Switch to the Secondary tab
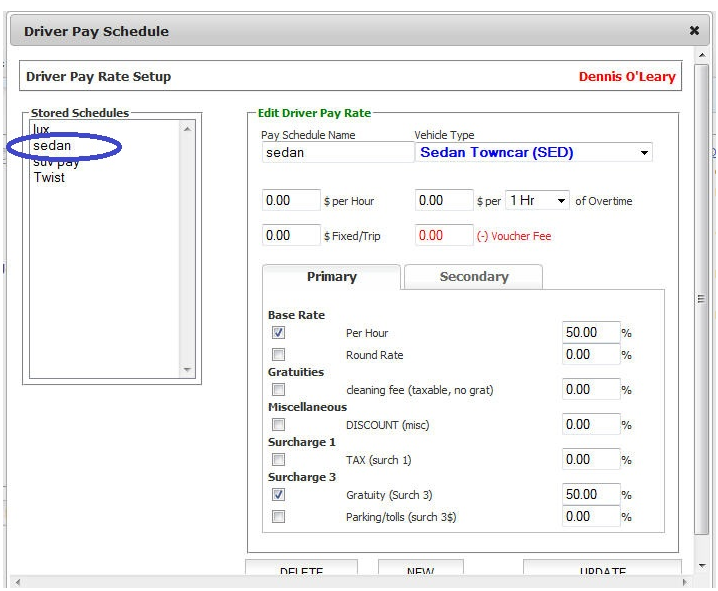Image resolution: width=718 pixels, height=591 pixels. coord(473,277)
